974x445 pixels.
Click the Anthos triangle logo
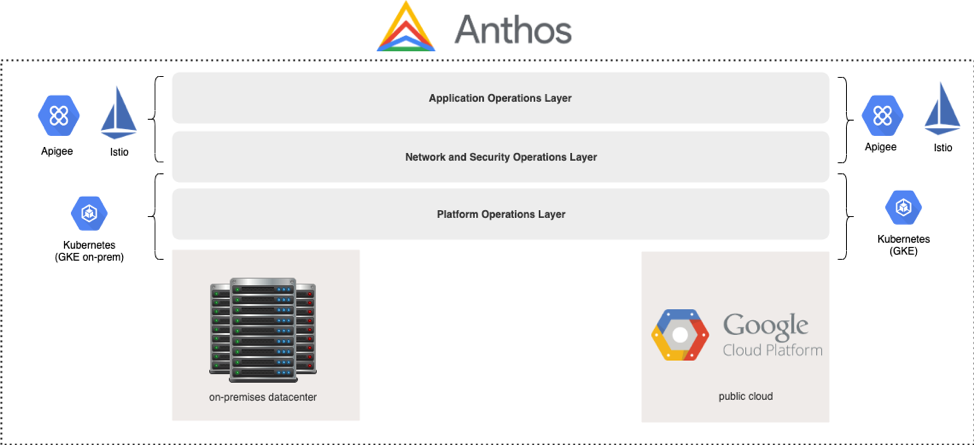tap(406, 29)
